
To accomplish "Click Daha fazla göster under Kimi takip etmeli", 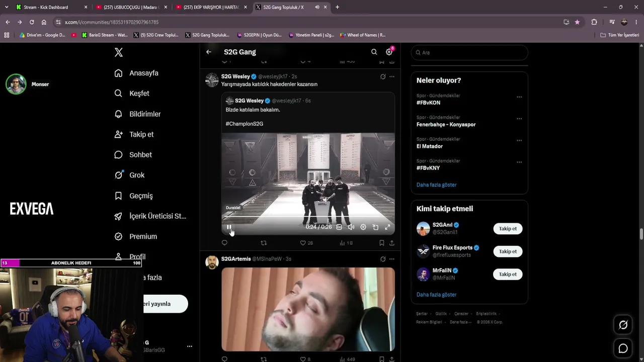I will (436, 295).
